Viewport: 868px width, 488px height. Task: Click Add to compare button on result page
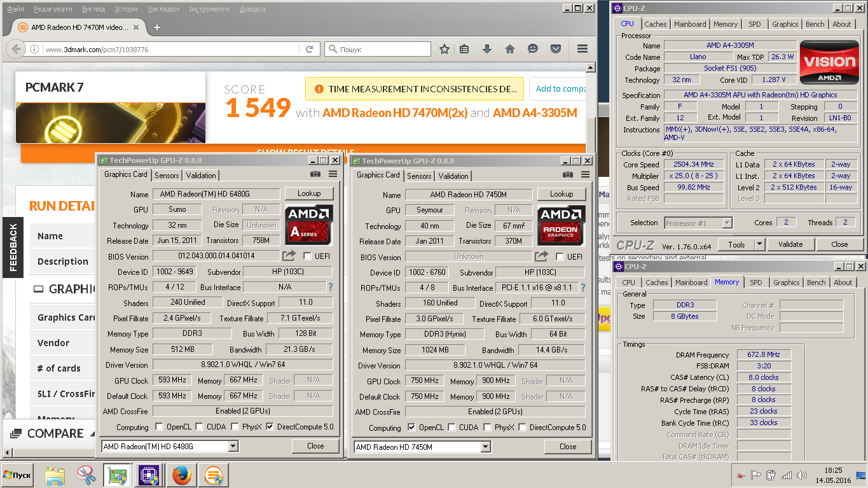[x=558, y=89]
